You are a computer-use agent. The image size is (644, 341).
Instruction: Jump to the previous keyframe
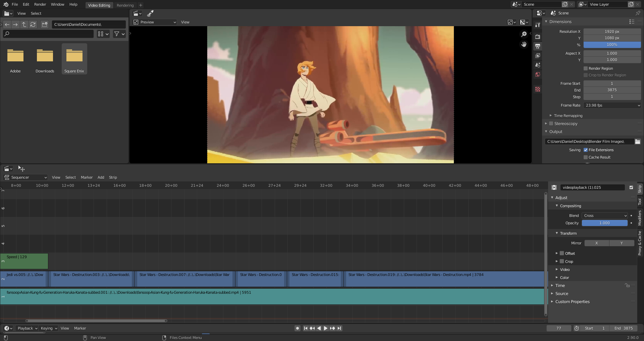tap(312, 328)
